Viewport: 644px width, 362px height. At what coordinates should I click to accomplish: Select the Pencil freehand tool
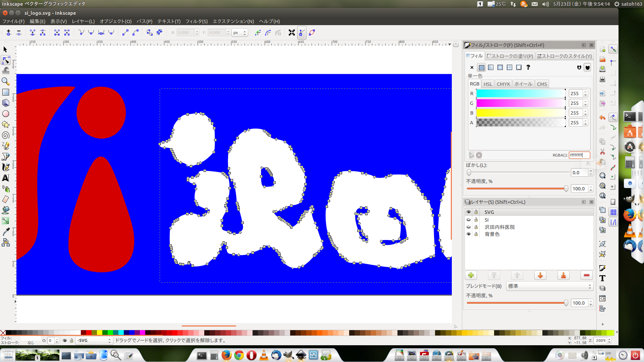click(x=6, y=146)
